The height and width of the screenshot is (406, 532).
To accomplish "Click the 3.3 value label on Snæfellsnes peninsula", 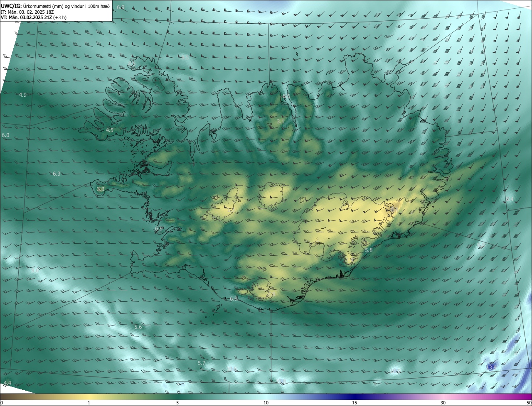I will pos(101,189).
